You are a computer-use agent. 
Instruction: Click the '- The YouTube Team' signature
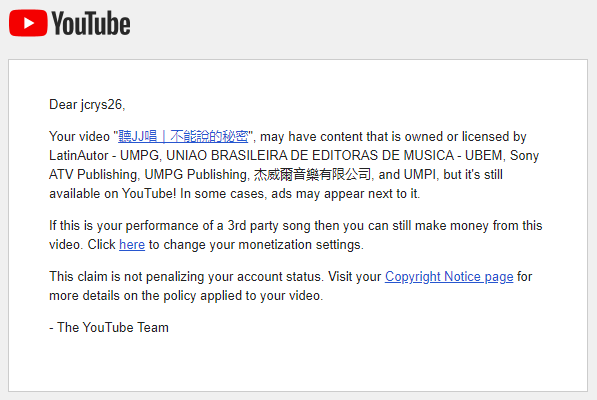109,327
